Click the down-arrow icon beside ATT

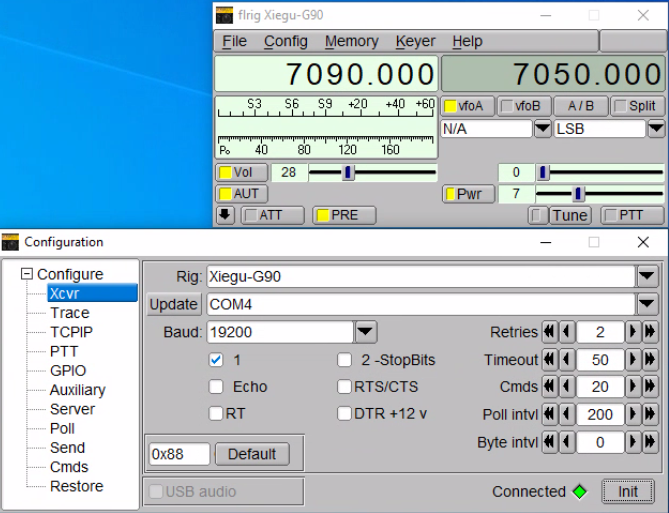pyautogui.click(x=226, y=215)
